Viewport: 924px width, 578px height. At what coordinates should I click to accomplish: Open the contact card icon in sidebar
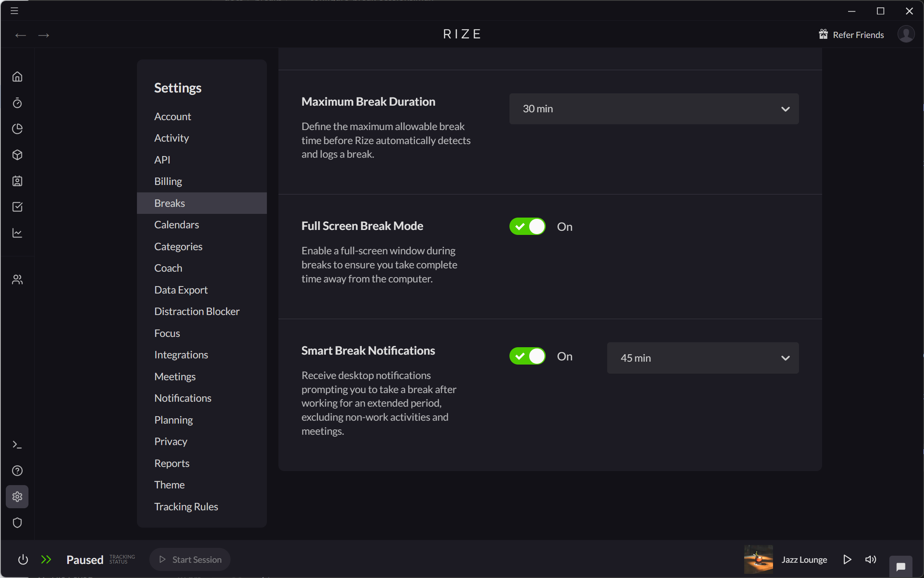pyautogui.click(x=17, y=181)
